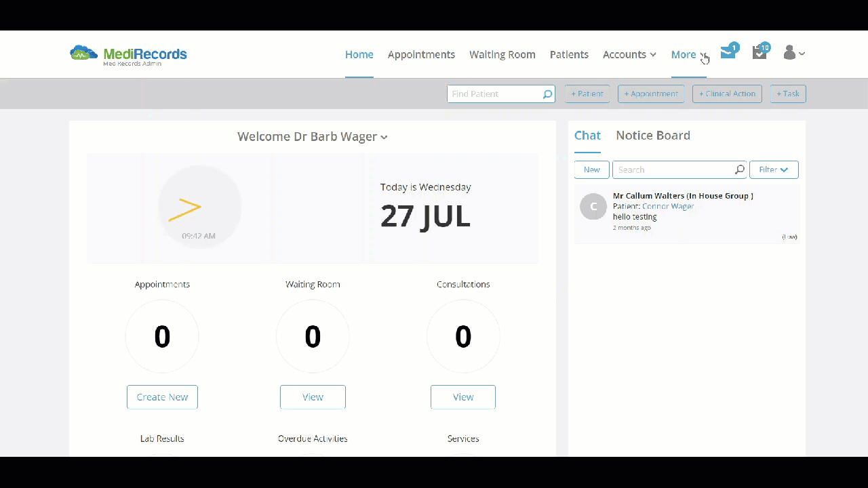This screenshot has width=868, height=488.
Task: Click View under Waiting Room
Action: 313,397
